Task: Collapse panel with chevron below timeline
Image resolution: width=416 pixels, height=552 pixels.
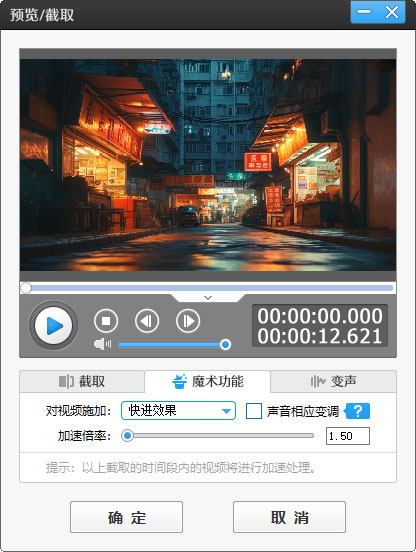Action: click(x=208, y=298)
